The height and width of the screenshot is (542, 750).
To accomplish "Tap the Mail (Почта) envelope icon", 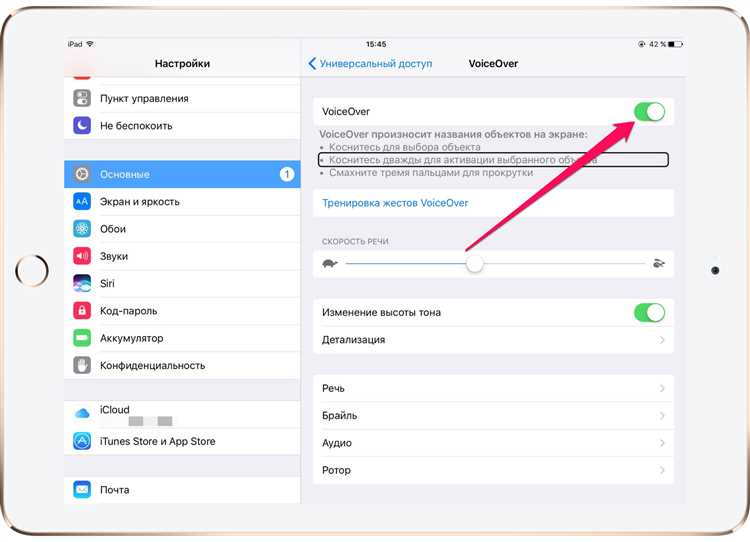I will coord(82,489).
